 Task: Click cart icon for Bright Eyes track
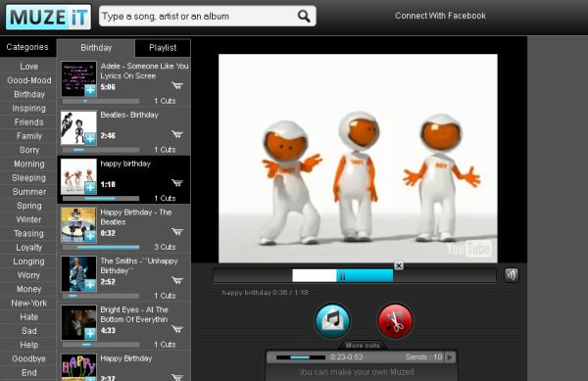177,329
